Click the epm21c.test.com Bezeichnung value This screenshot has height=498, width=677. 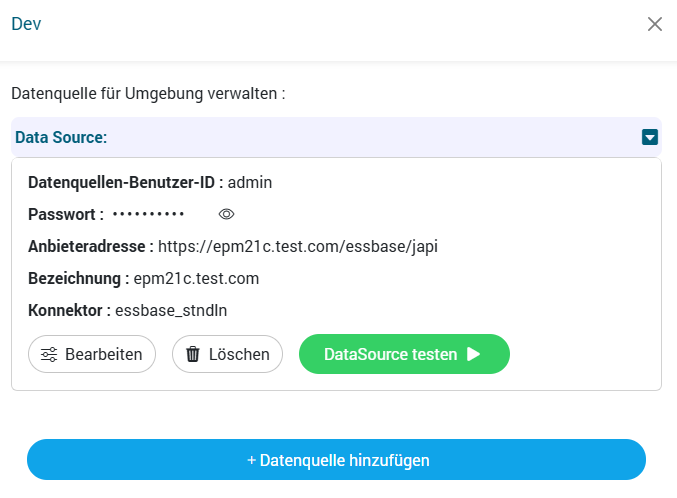click(x=196, y=278)
